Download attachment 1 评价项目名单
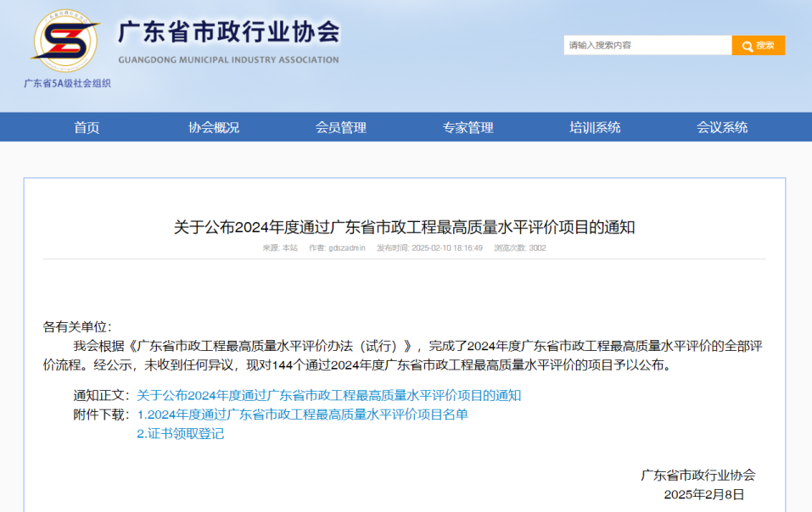The height and width of the screenshot is (512, 812). (x=302, y=415)
